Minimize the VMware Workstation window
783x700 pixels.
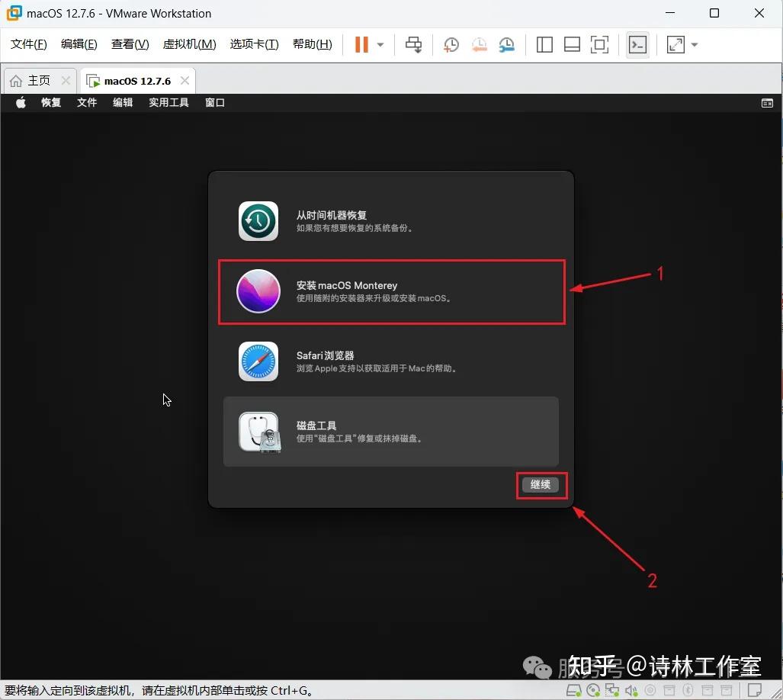[x=670, y=14]
